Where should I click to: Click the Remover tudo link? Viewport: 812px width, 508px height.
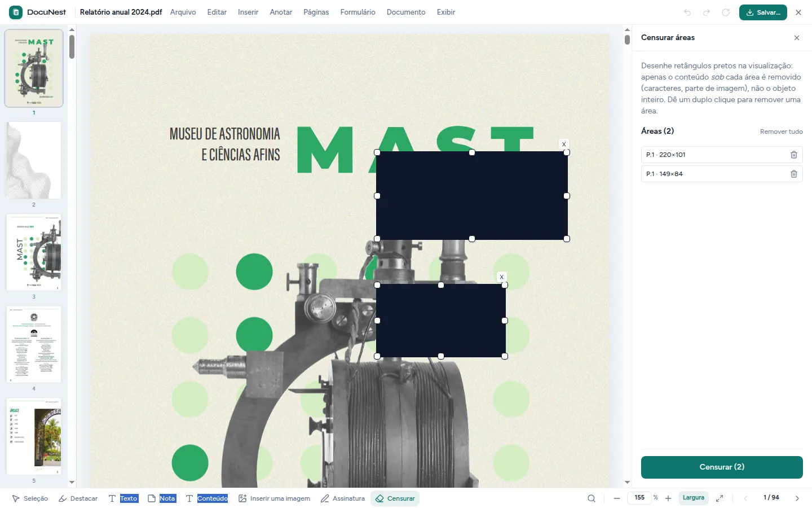pos(781,132)
